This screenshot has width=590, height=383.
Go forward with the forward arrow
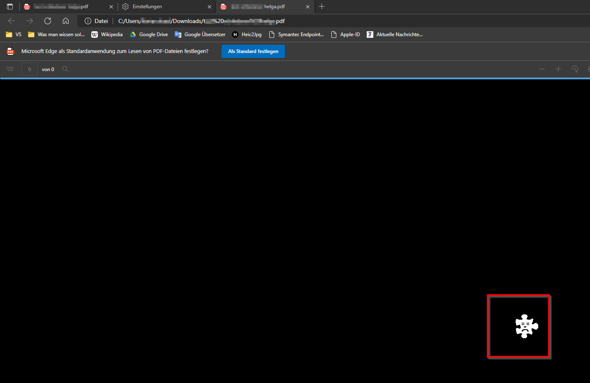point(29,21)
